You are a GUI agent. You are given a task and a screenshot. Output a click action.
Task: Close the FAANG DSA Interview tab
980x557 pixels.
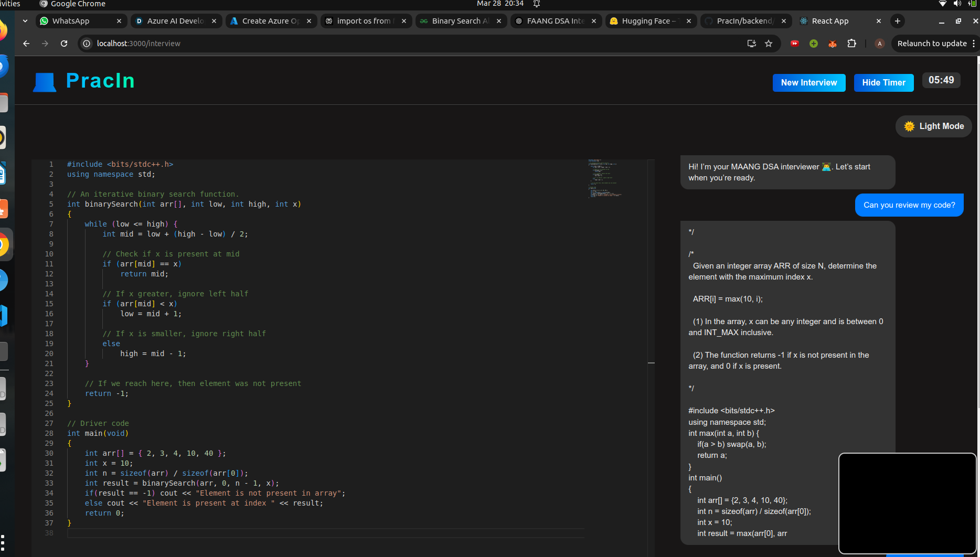[594, 21]
